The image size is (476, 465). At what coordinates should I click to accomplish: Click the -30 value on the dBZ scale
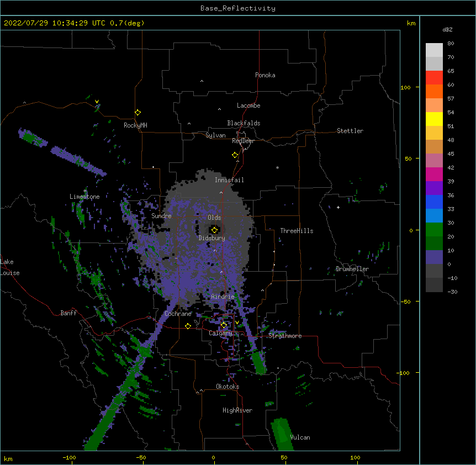pos(452,292)
